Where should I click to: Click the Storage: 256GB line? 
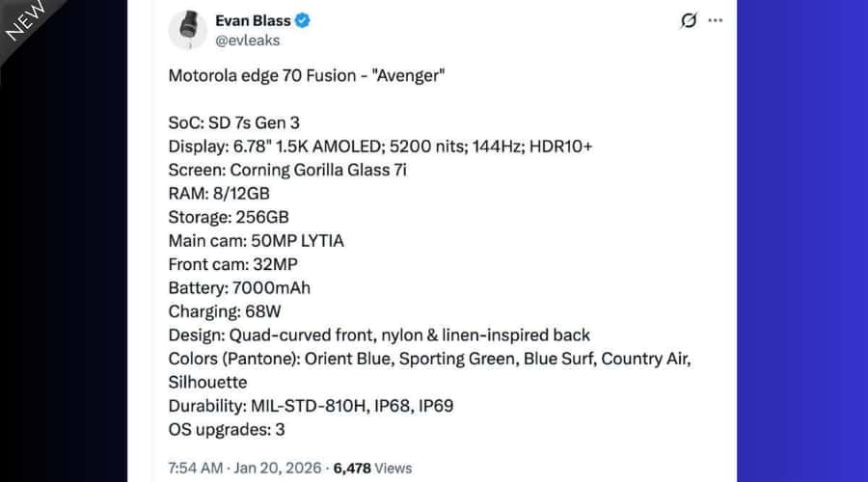click(x=229, y=217)
